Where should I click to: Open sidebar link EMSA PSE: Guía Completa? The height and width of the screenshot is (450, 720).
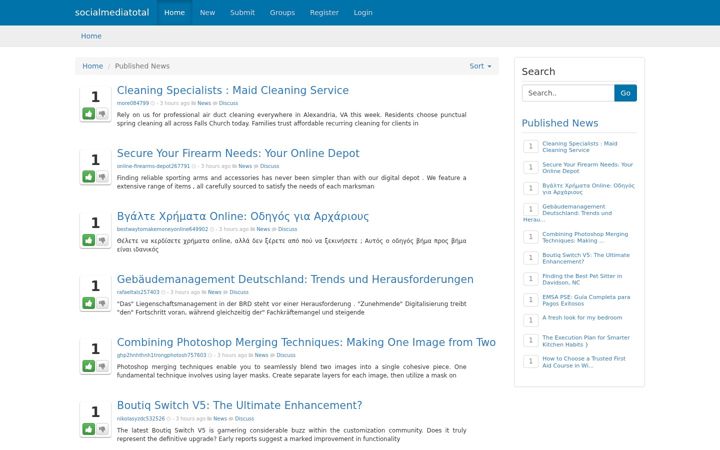[586, 300]
